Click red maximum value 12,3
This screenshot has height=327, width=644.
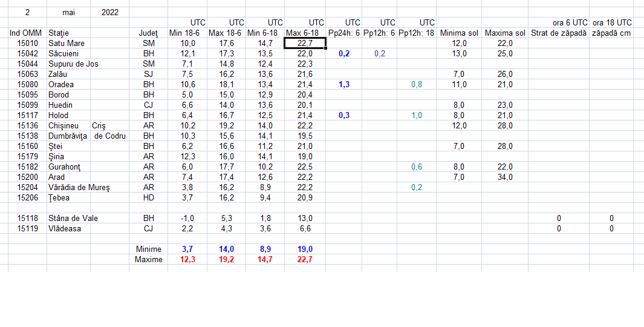click(187, 260)
